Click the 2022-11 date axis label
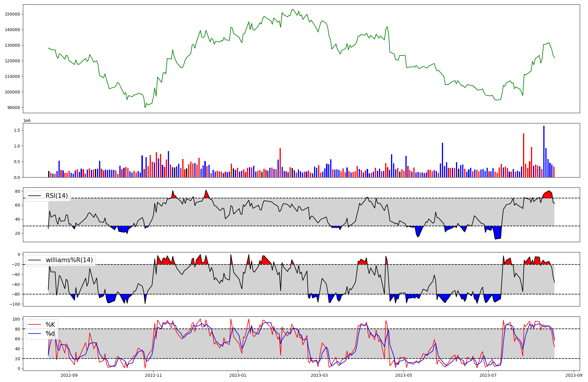 (153, 375)
